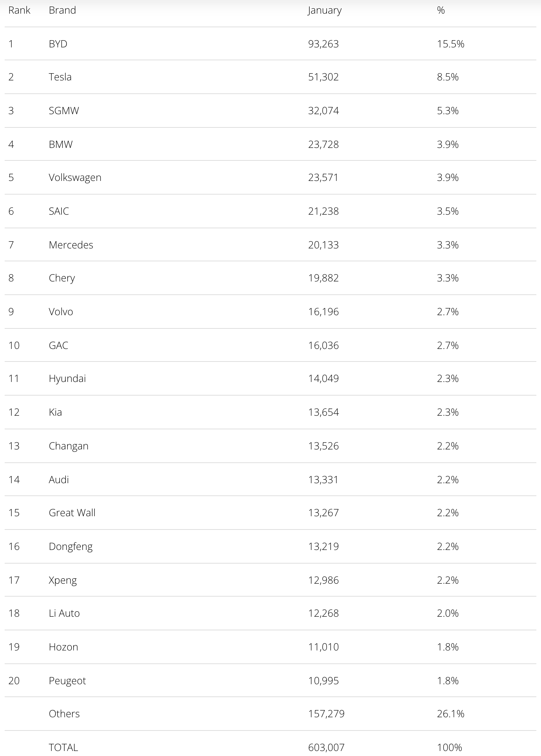
Task: Select the Volvo brand name
Action: pos(61,312)
